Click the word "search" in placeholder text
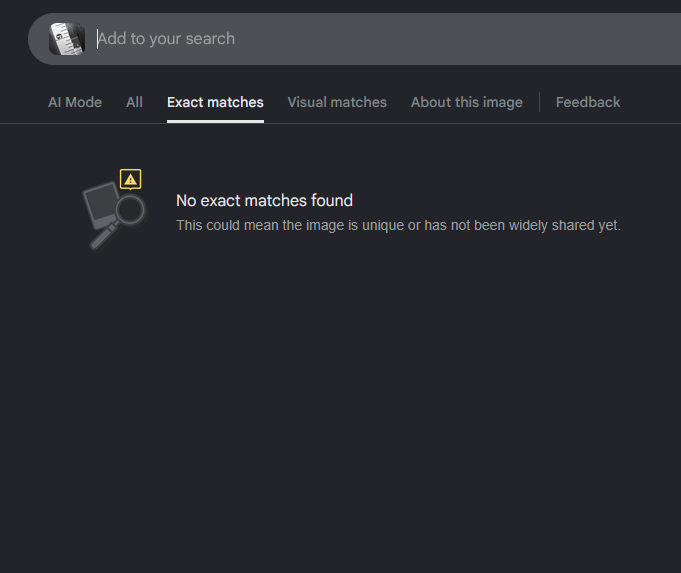Viewport: 681px width, 573px height. coord(210,39)
